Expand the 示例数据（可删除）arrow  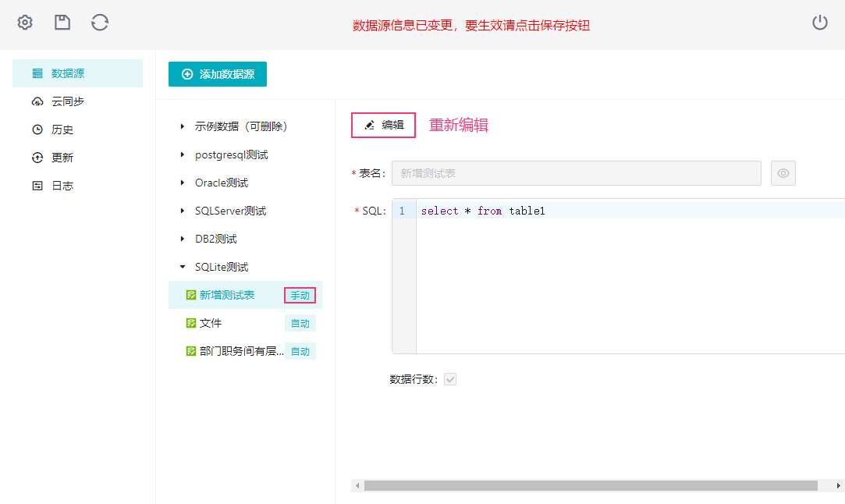pyautogui.click(x=182, y=126)
